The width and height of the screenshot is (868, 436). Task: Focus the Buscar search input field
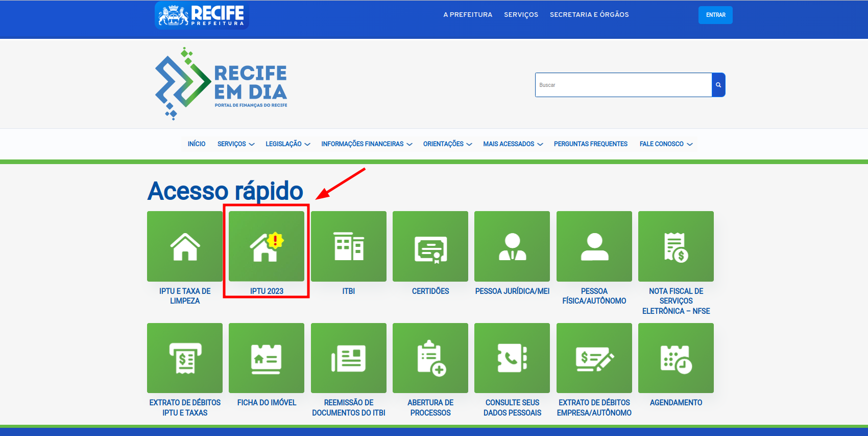[x=623, y=85]
